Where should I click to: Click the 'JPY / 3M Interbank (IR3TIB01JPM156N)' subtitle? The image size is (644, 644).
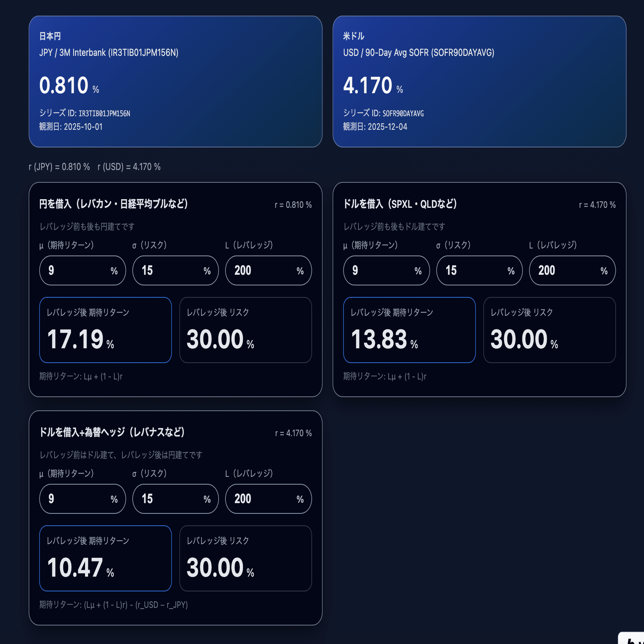pos(109,53)
